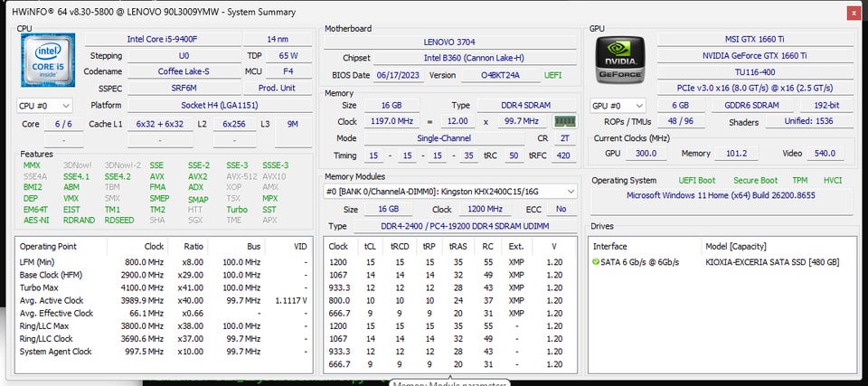Click the Secure Boot indicator label
This screenshot has width=868, height=386.
(756, 181)
